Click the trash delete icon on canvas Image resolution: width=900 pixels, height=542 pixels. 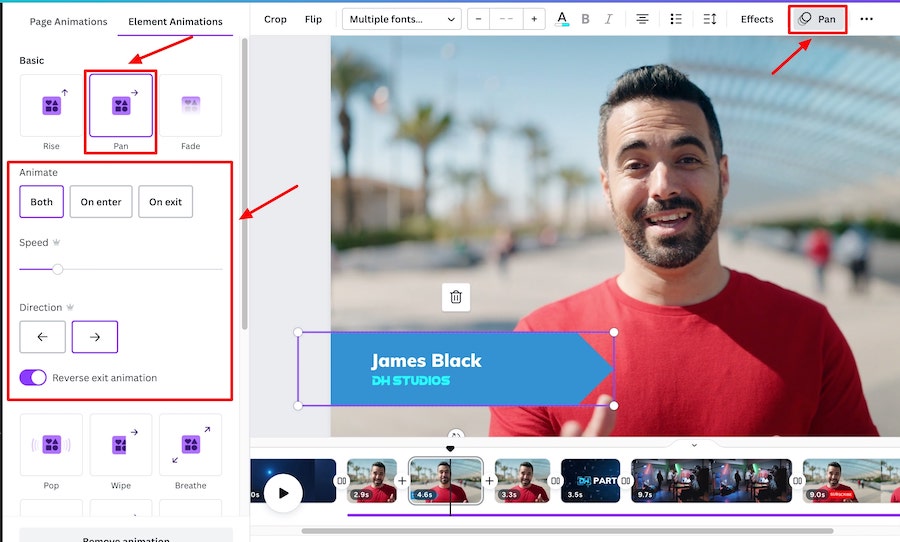pyautogui.click(x=456, y=297)
